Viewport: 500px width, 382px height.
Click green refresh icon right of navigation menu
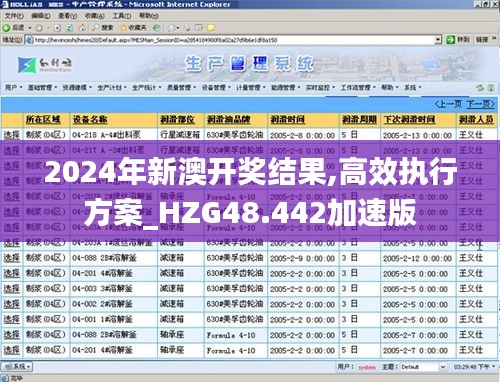point(480,88)
